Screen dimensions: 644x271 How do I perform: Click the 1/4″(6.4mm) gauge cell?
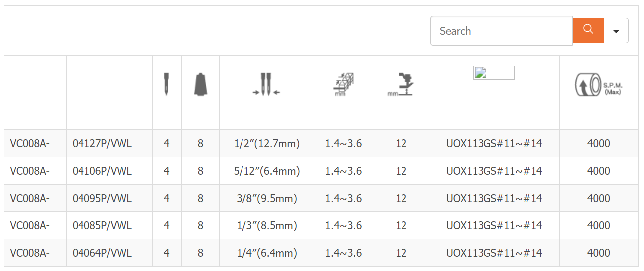point(266,253)
